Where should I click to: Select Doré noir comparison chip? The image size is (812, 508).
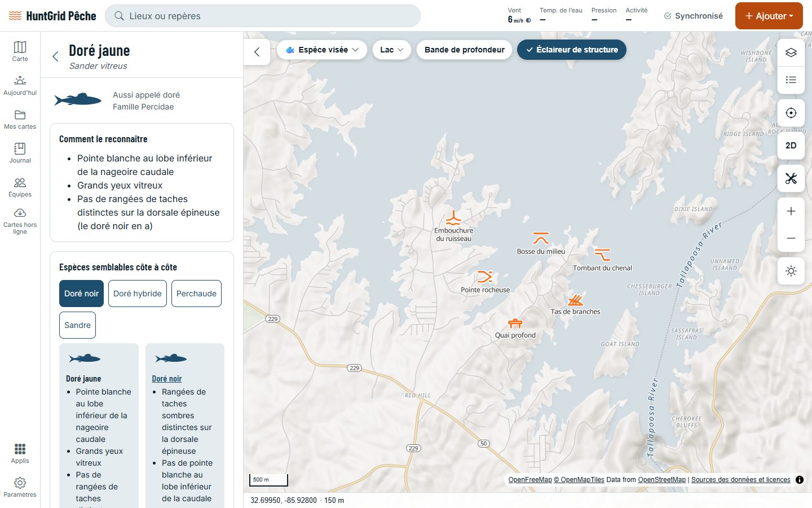point(81,294)
